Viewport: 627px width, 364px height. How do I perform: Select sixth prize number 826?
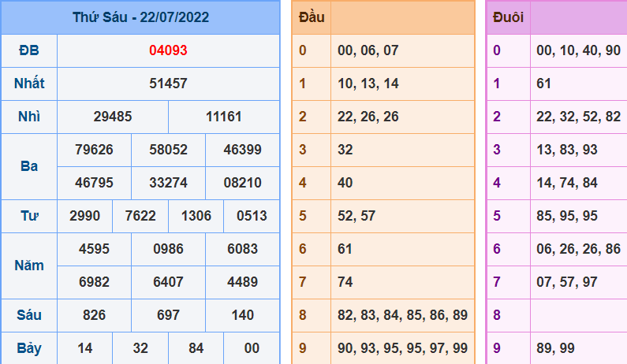coord(94,316)
